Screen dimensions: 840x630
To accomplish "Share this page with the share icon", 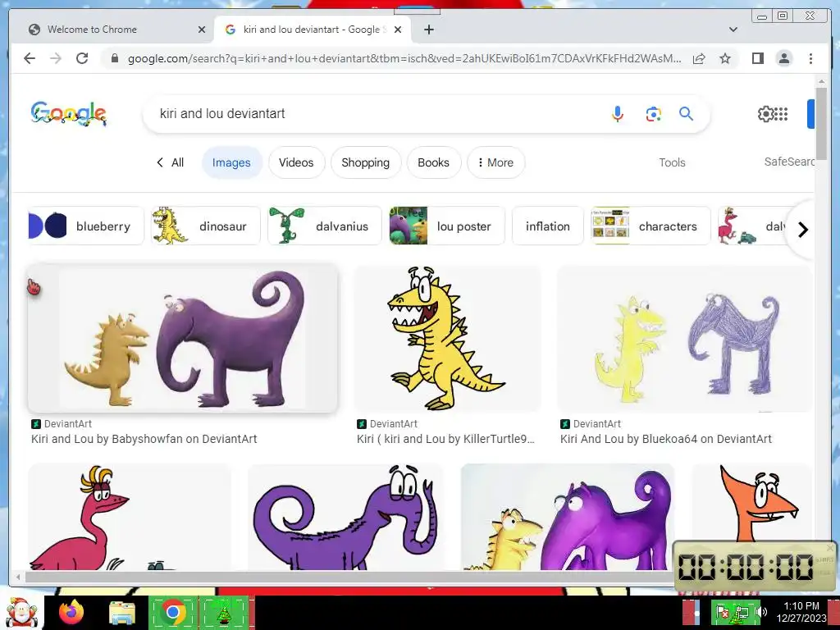I will [x=699, y=58].
